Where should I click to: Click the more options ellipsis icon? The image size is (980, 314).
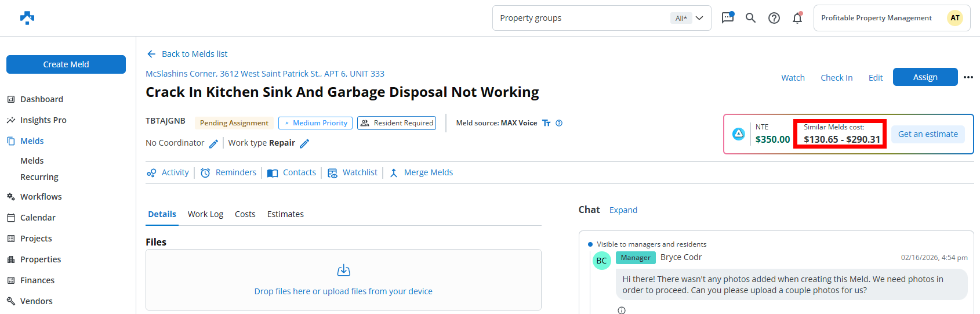(x=968, y=77)
